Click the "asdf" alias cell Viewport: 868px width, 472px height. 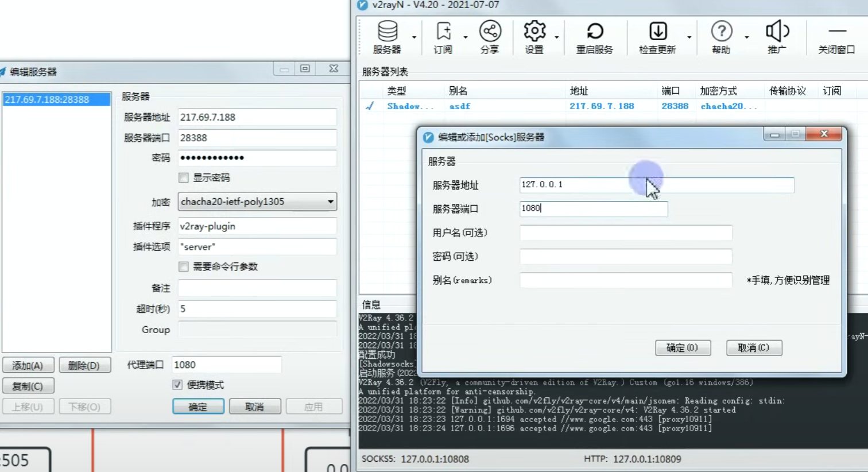click(460, 106)
